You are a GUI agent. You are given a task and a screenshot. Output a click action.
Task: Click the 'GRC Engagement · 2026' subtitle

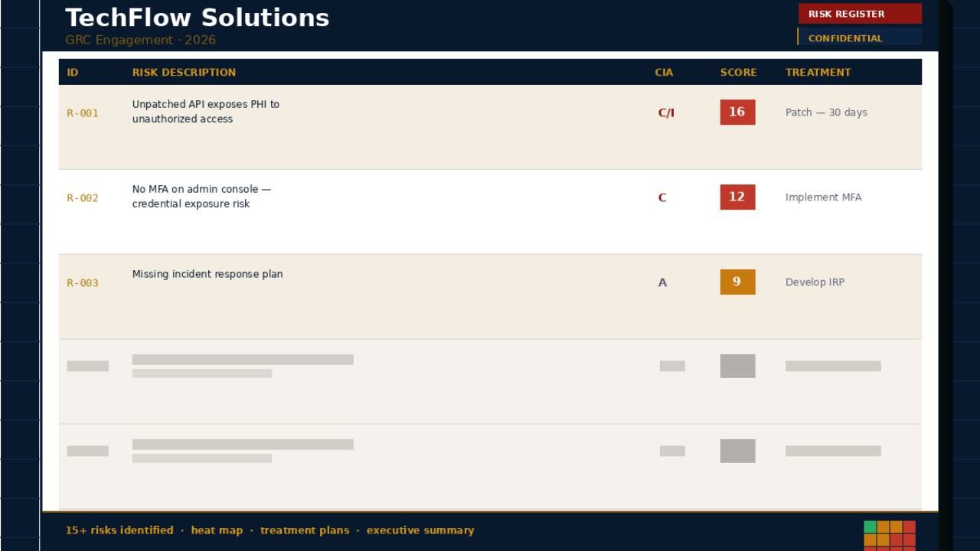pyautogui.click(x=141, y=40)
